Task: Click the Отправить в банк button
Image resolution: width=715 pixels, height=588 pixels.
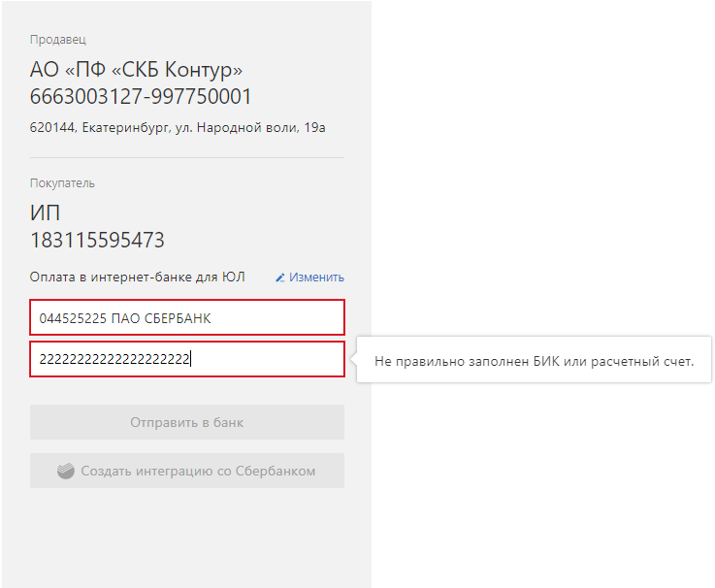Action: (187, 422)
